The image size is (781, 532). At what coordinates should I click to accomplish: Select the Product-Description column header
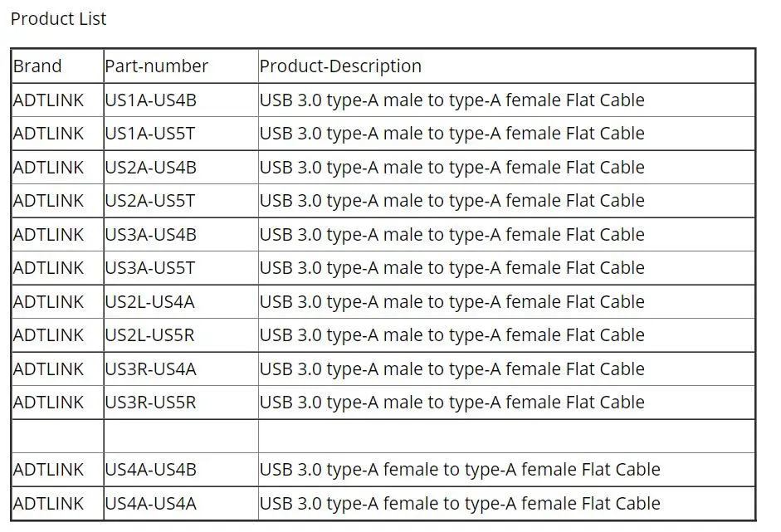click(340, 66)
